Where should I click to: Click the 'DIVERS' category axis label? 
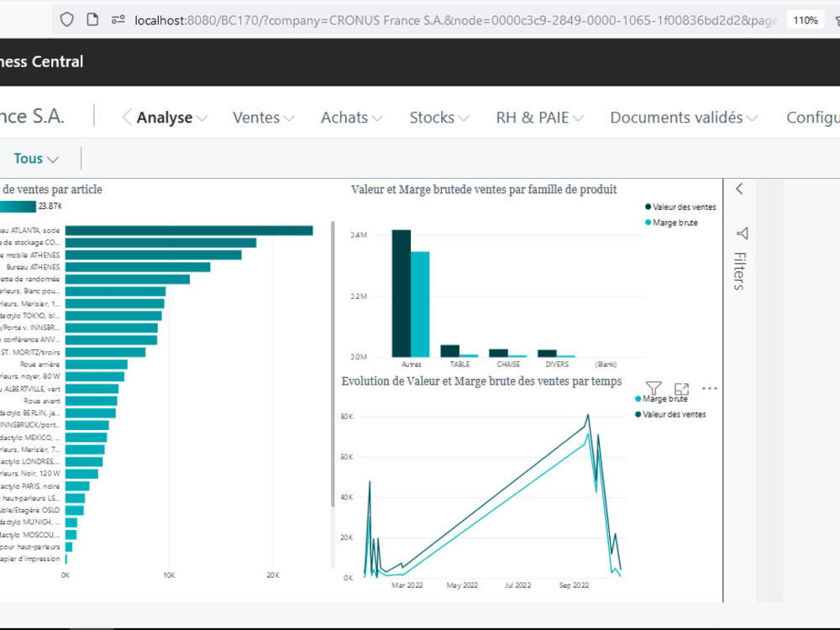tap(557, 365)
